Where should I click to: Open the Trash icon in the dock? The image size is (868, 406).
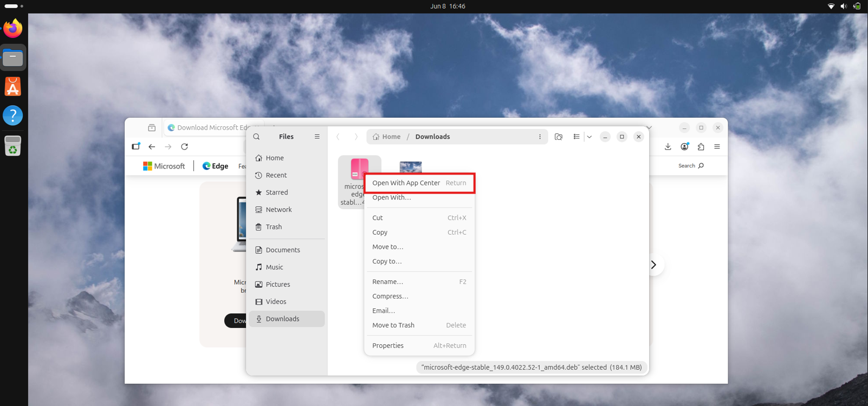[x=13, y=145]
